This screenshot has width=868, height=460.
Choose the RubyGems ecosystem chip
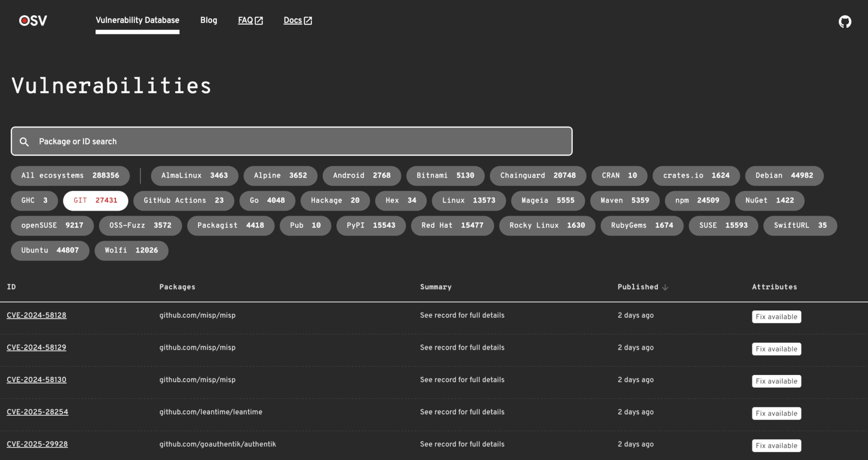(642, 226)
